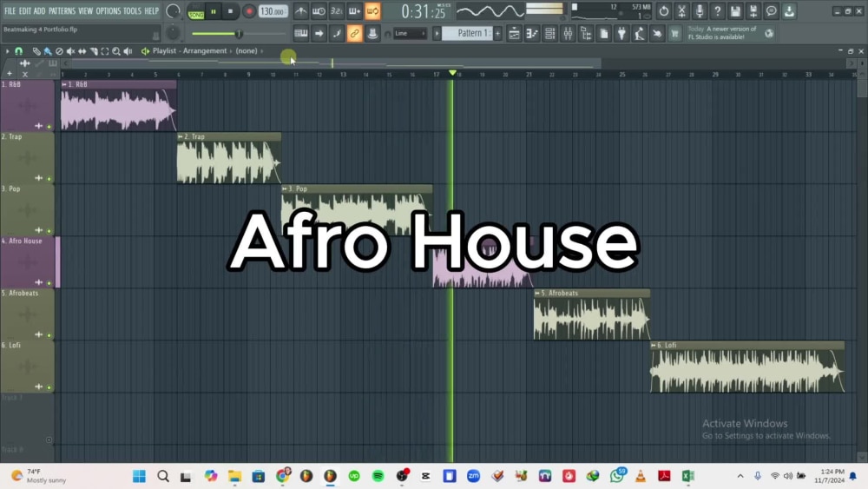Toggle the metronome button
This screenshot has height=489, width=868.
click(x=300, y=11)
